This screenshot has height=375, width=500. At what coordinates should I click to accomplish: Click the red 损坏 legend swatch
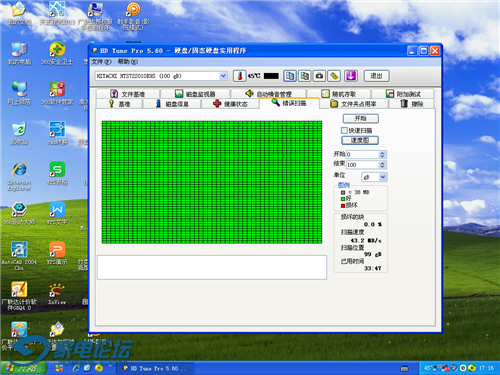coord(343,205)
